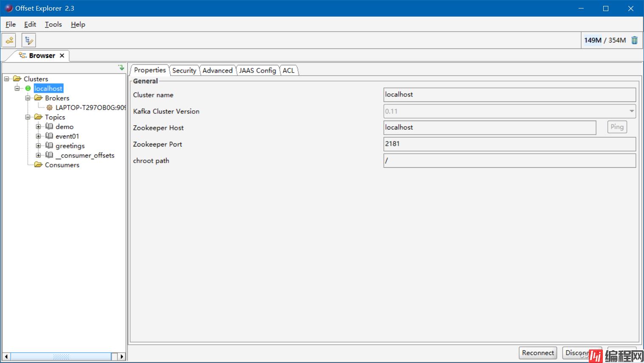Expand the greetings topic node
The image size is (644, 363).
tap(39, 146)
